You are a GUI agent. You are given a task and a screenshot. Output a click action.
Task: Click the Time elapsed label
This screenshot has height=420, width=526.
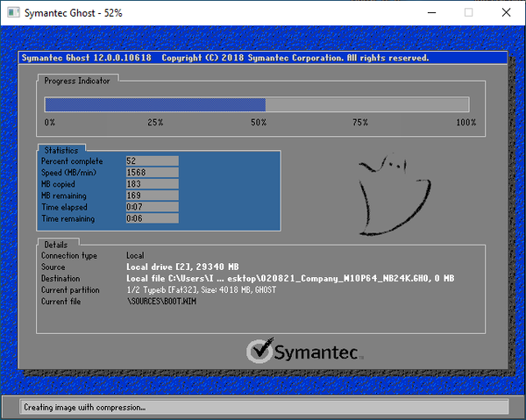pyautogui.click(x=64, y=207)
